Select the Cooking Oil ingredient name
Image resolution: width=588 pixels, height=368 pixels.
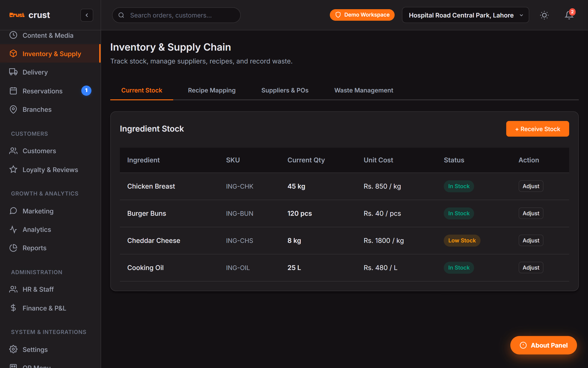[145, 268]
